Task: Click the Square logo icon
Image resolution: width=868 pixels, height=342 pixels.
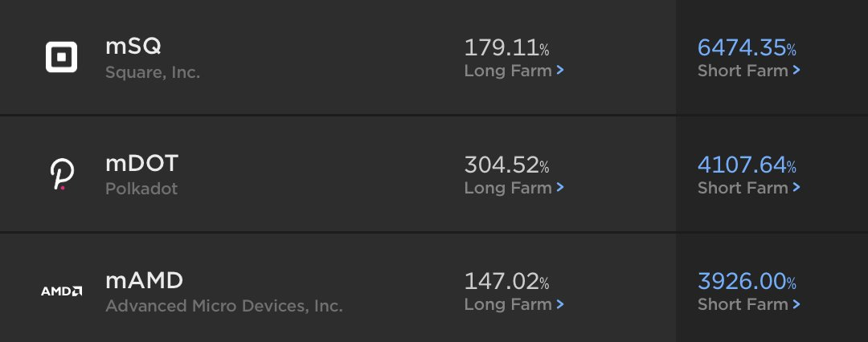Action: coord(61,58)
